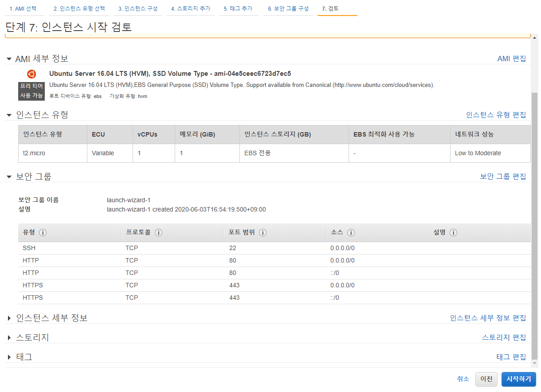This screenshot has height=392, width=541.
Task: Collapse the 보안 그룹 section
Action: click(9, 177)
